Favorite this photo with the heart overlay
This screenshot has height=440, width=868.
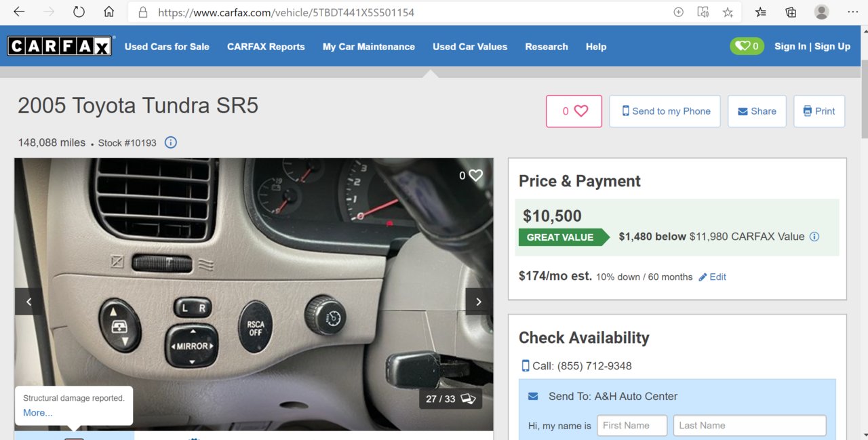[x=476, y=176]
